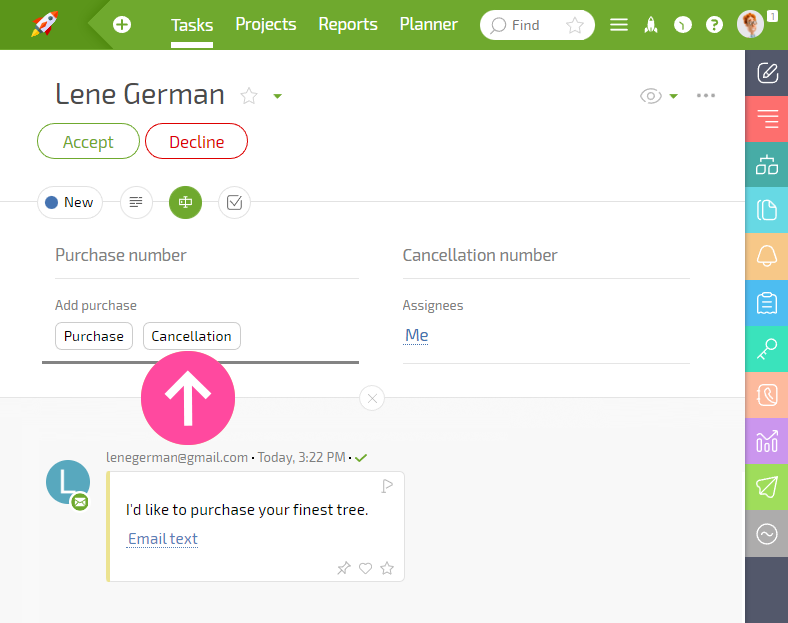
Task: Switch to the Projects tab
Action: click(x=266, y=24)
